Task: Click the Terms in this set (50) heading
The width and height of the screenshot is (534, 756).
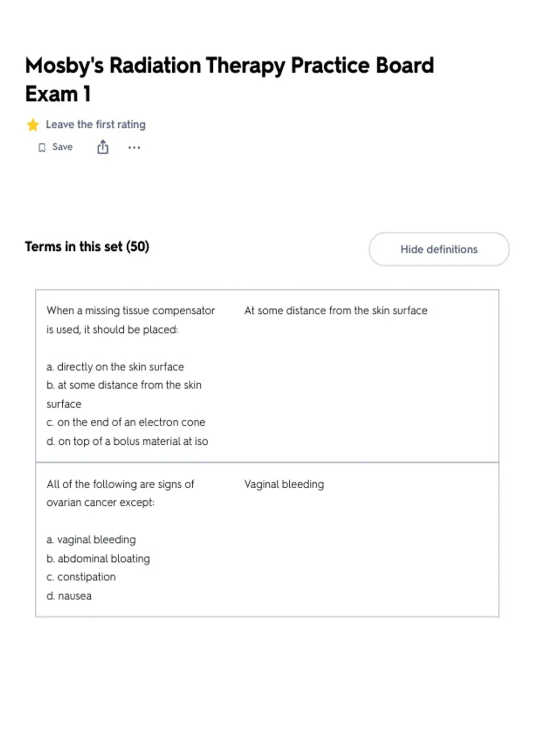Action: (87, 246)
